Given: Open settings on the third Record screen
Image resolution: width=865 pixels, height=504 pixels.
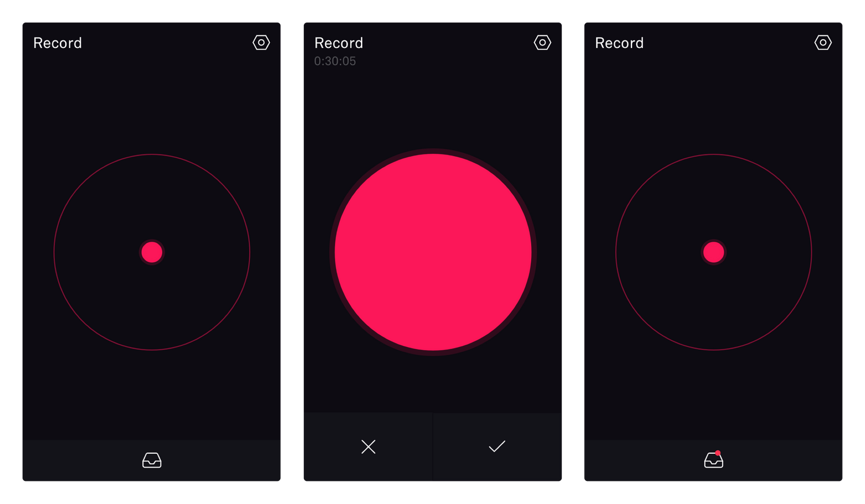Looking at the screenshot, I should tap(823, 43).
